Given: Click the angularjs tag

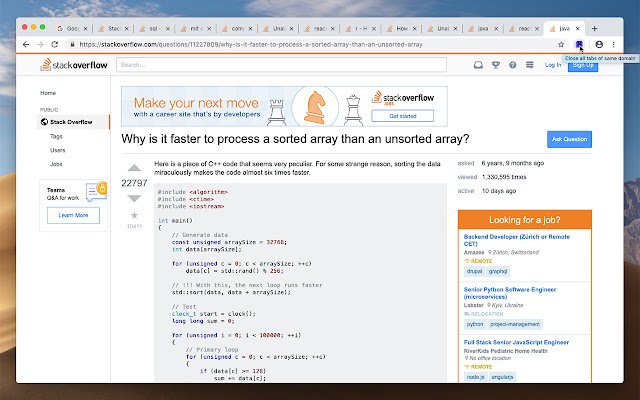Looking at the screenshot, I should [x=502, y=377].
